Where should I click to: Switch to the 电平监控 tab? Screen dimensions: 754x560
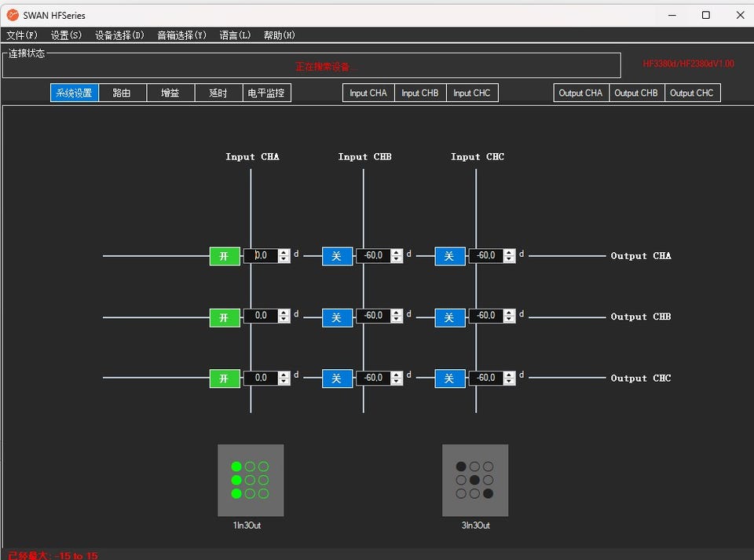(x=266, y=93)
